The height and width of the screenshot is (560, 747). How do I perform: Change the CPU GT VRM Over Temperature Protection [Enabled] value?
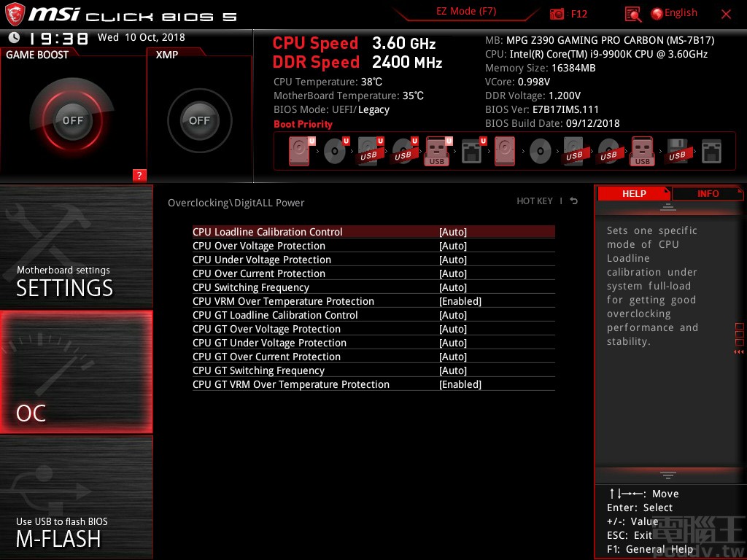pos(460,384)
